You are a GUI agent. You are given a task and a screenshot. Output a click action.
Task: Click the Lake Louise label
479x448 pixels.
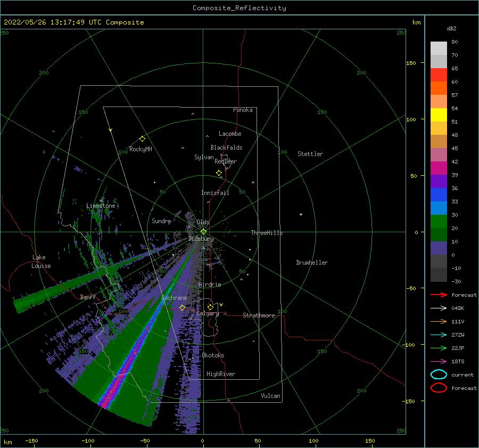(41, 262)
